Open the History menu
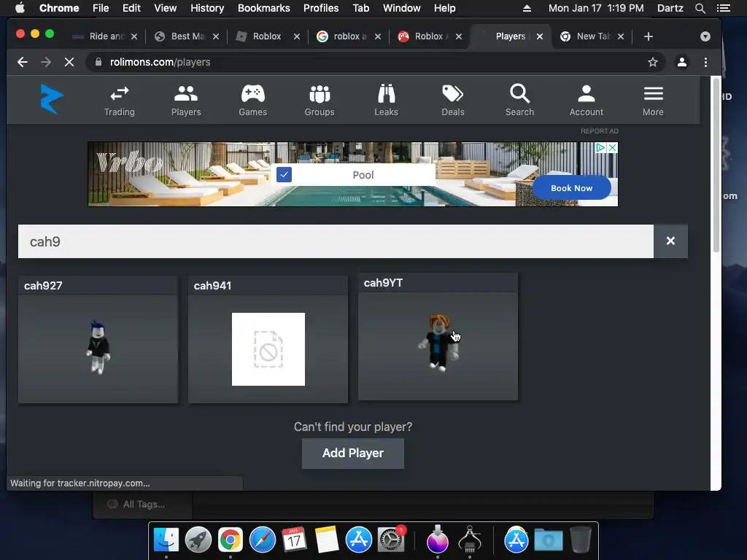Image resolution: width=747 pixels, height=560 pixels. click(x=206, y=8)
